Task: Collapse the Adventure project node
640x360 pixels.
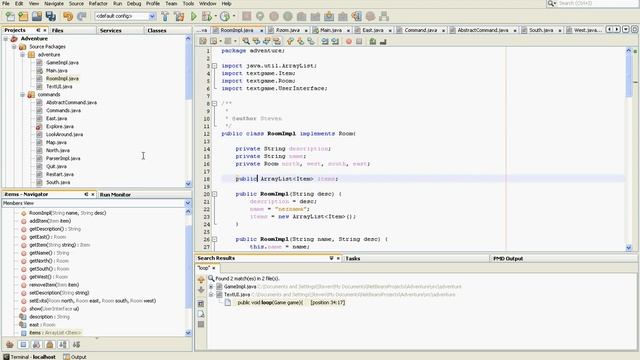Action: pos(6,38)
